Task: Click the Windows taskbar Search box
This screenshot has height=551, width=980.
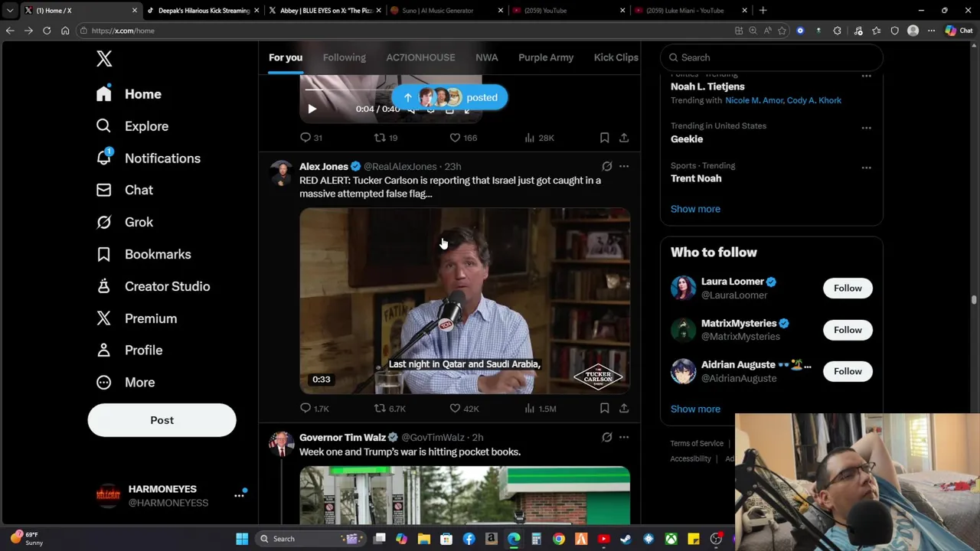Action: click(x=310, y=539)
